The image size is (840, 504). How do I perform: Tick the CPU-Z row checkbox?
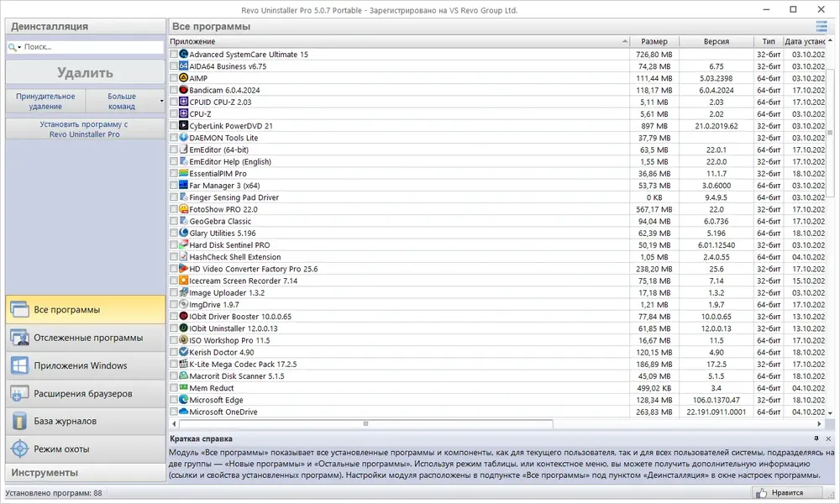point(174,113)
